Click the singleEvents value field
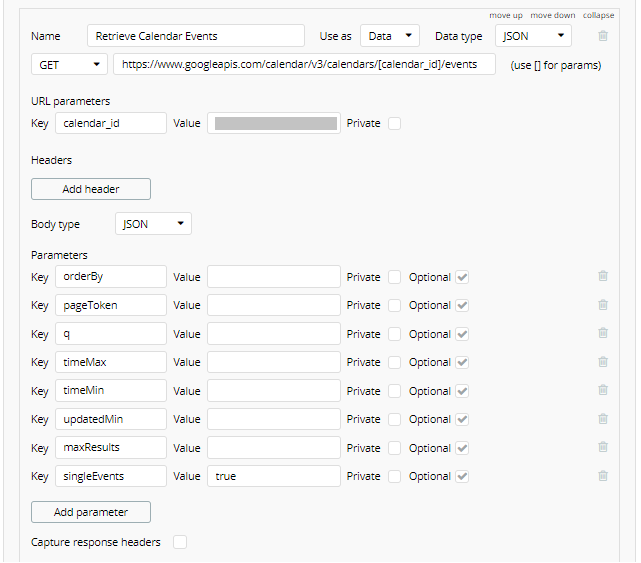This screenshot has width=641, height=563. pos(273,476)
